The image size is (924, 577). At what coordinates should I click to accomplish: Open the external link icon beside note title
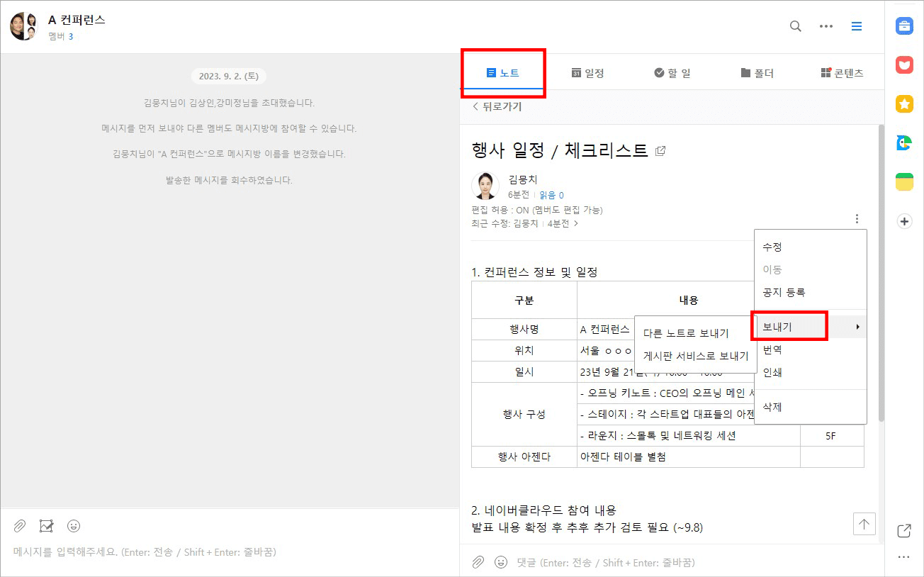[x=660, y=150]
